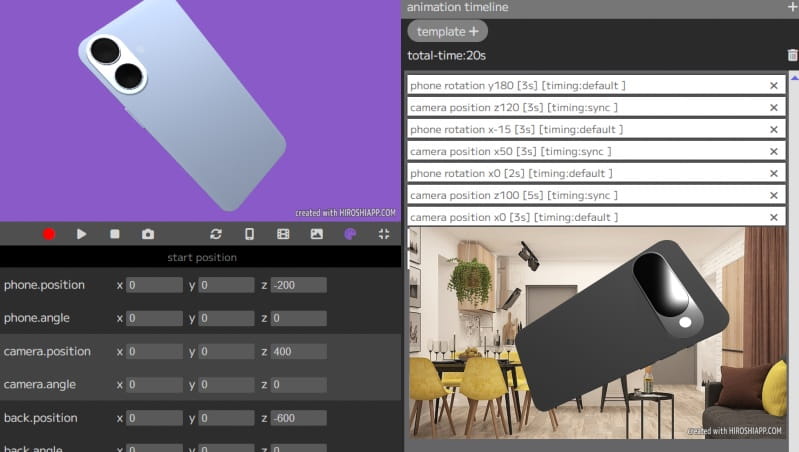Open the purple color palette icon
Screen dimensions: 799x452
coord(350,234)
